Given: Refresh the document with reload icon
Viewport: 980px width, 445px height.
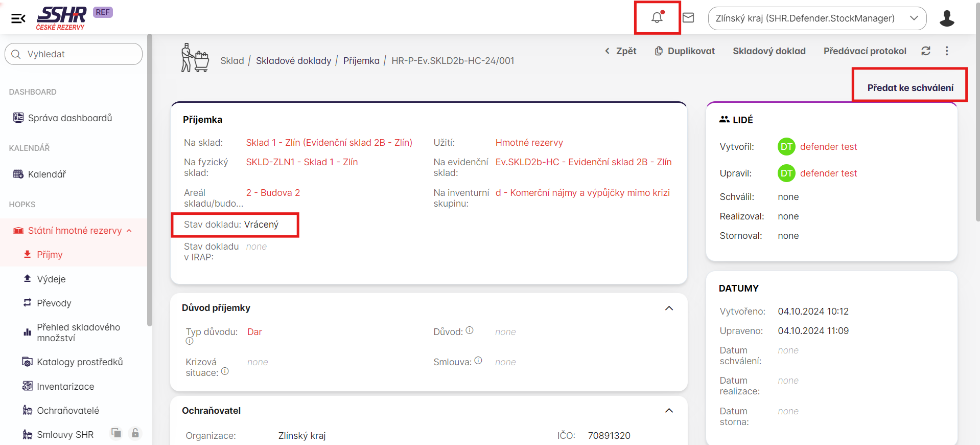Looking at the screenshot, I should click(926, 51).
